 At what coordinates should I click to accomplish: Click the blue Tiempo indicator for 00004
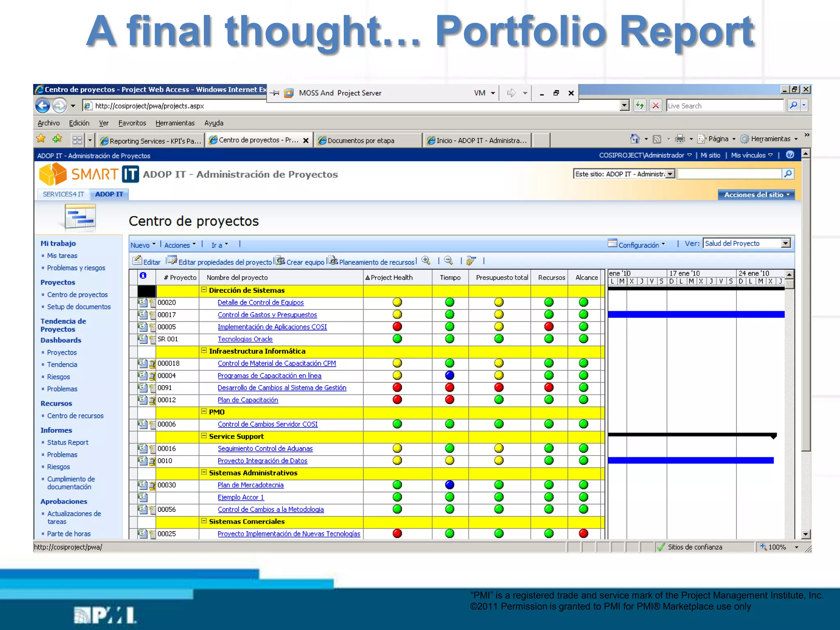450,375
